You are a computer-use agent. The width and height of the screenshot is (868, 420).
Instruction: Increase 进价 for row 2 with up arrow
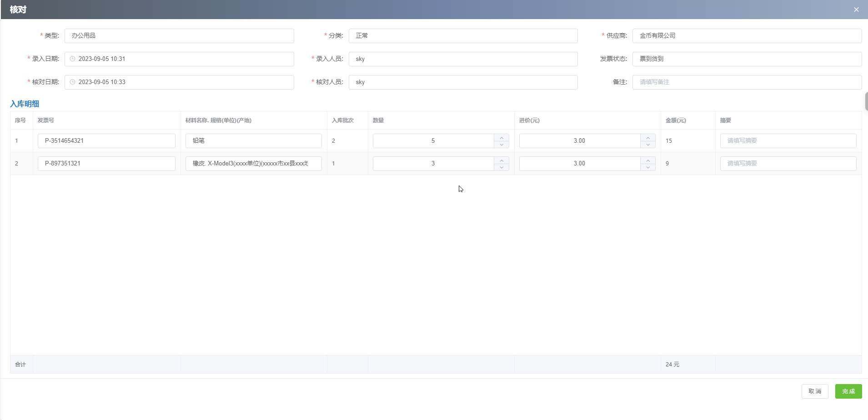648,160
